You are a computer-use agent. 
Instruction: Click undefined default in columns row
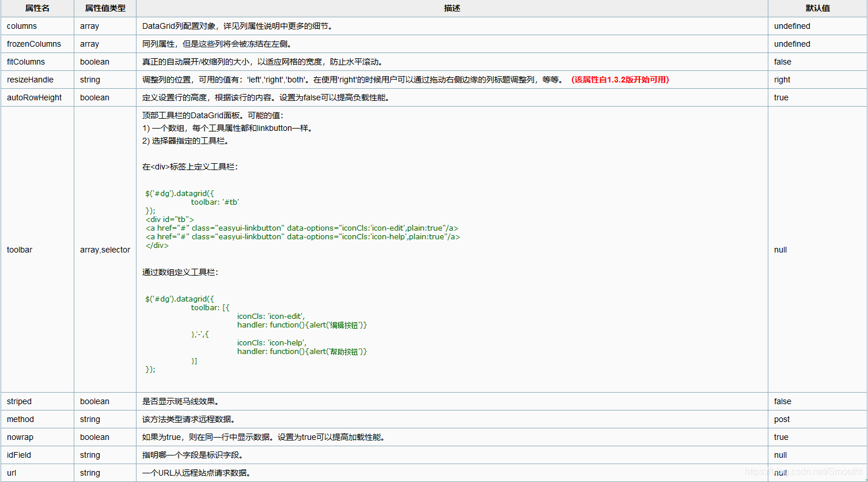[792, 26]
